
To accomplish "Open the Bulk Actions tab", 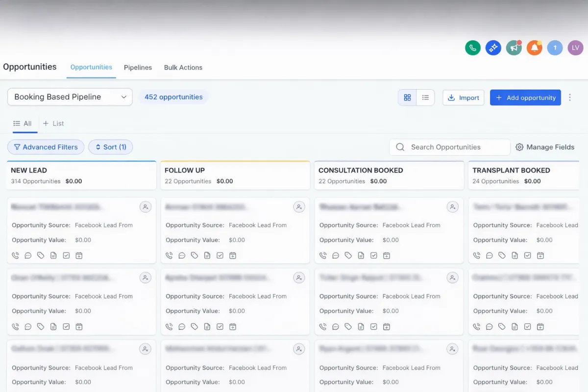I will pos(183,68).
